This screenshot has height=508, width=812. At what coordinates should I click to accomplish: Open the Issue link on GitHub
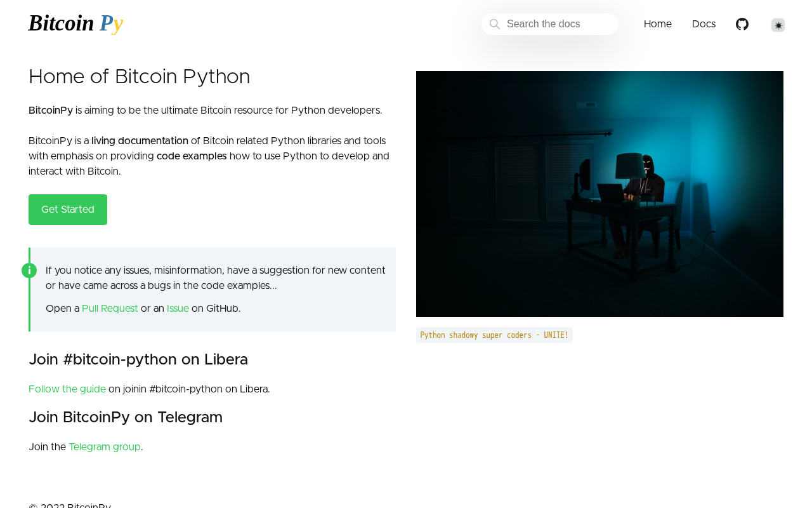(178, 309)
